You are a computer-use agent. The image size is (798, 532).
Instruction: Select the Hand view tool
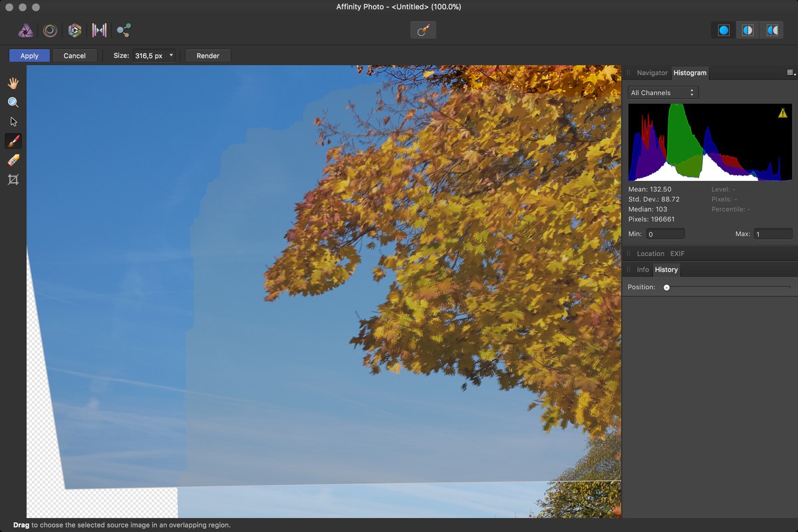click(x=13, y=83)
